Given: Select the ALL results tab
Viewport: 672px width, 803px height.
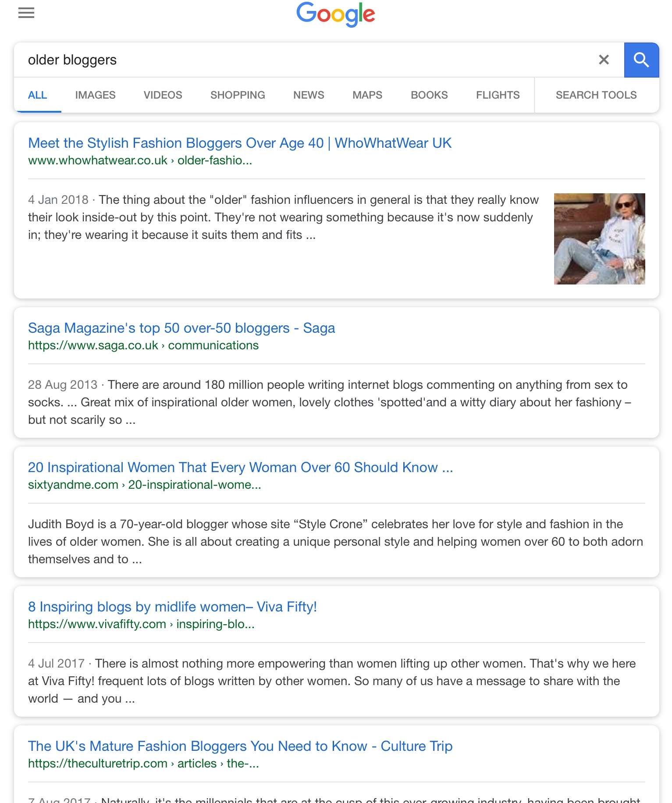Looking at the screenshot, I should [38, 95].
